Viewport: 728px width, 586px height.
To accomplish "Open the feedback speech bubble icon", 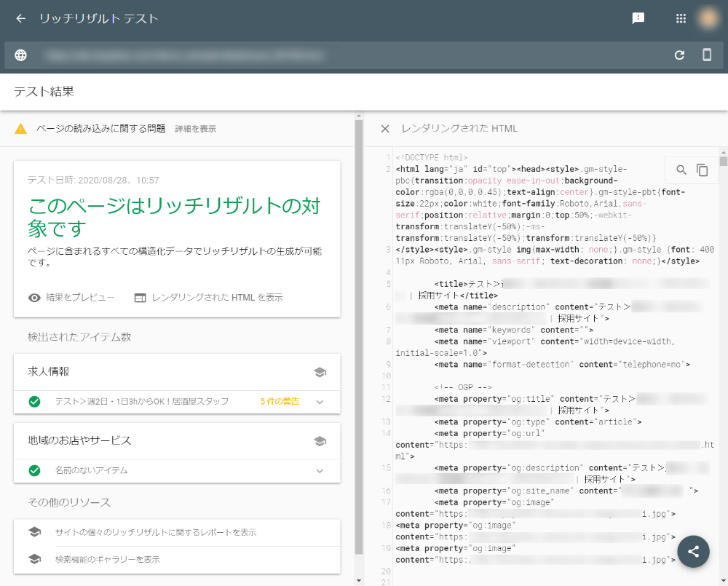I will click(638, 18).
